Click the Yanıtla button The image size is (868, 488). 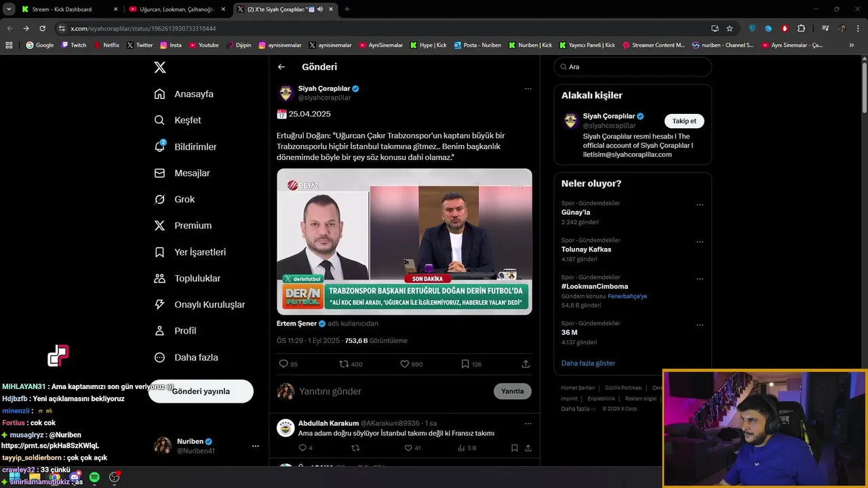(x=513, y=391)
